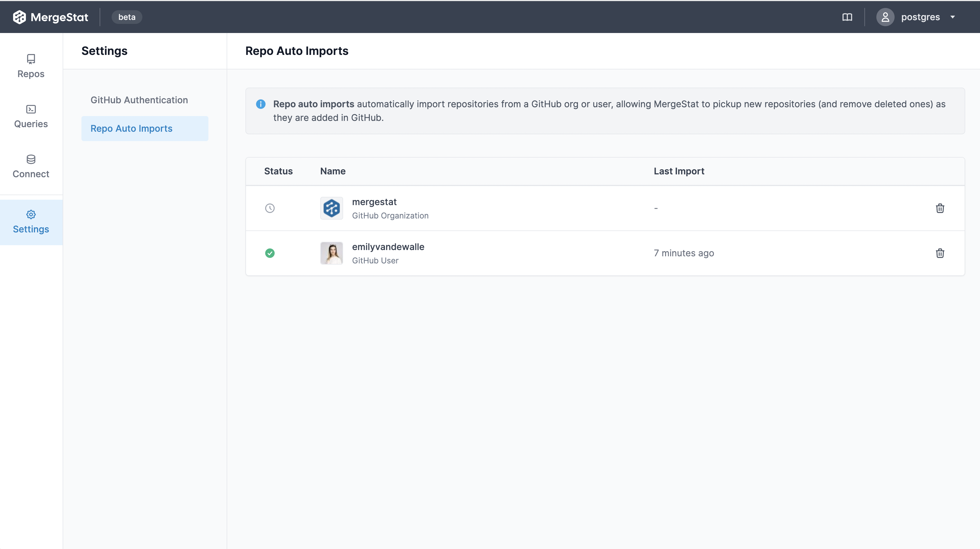Delete the mergestat organization auto import
Viewport: 980px width, 549px height.
pyautogui.click(x=940, y=208)
